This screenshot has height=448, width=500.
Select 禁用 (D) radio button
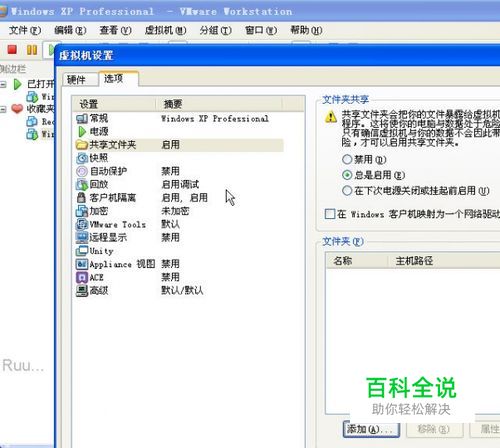click(x=347, y=159)
